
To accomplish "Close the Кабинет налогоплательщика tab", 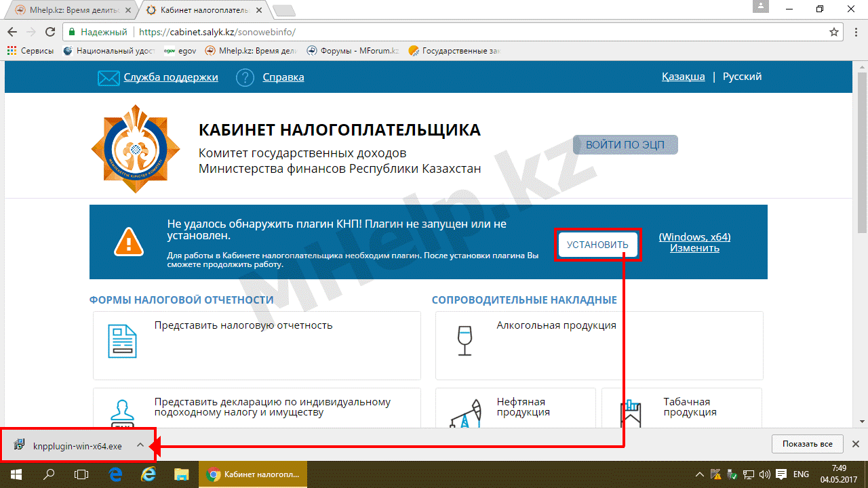I will pos(260,10).
